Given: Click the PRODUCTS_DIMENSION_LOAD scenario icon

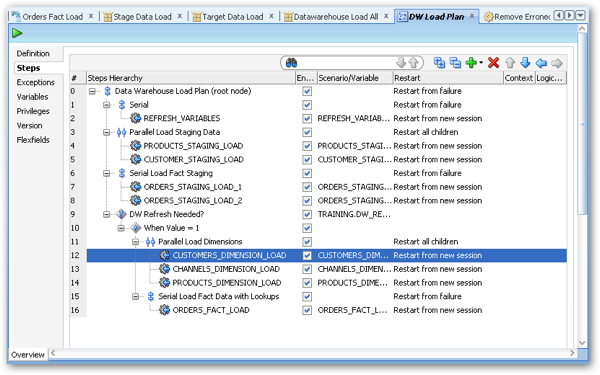Looking at the screenshot, I should click(x=165, y=283).
